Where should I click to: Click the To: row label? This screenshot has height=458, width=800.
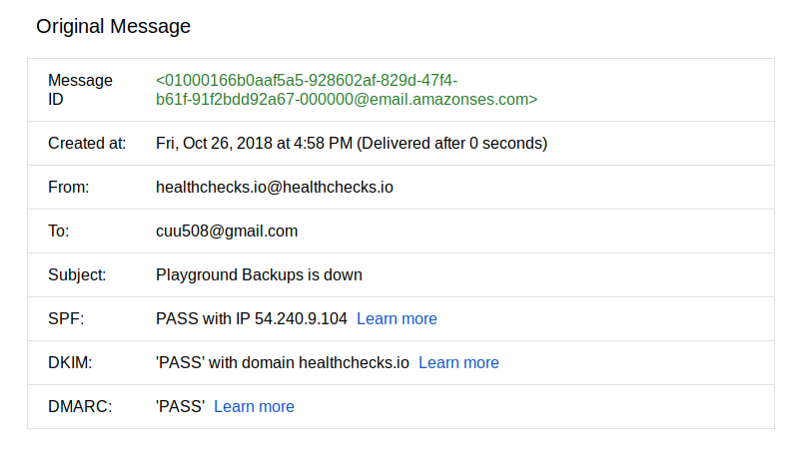click(59, 231)
